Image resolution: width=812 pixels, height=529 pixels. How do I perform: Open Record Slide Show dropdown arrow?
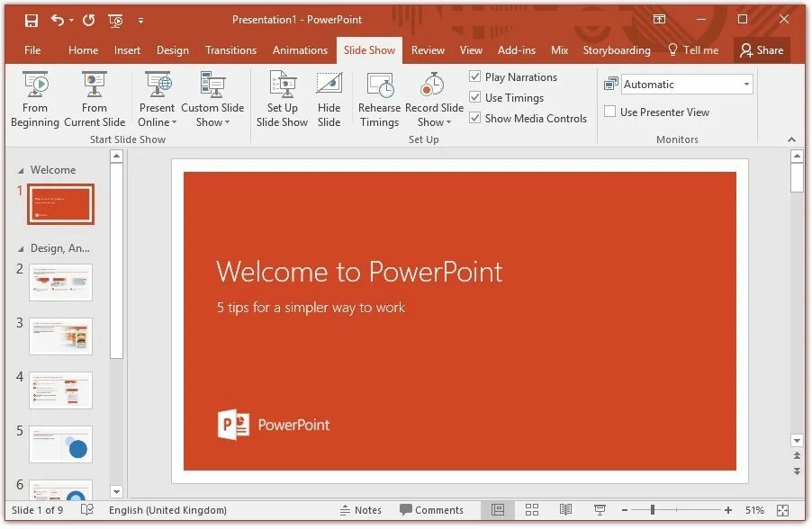point(448,122)
